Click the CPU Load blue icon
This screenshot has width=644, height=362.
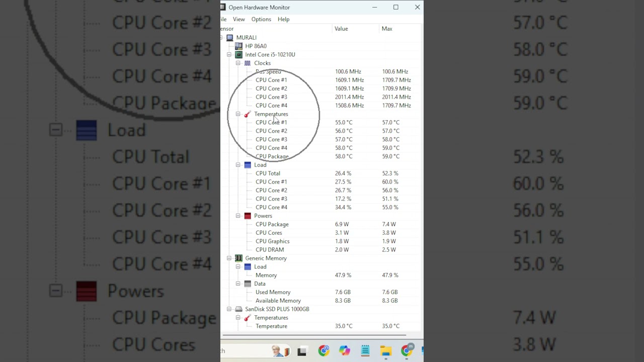[x=248, y=165]
